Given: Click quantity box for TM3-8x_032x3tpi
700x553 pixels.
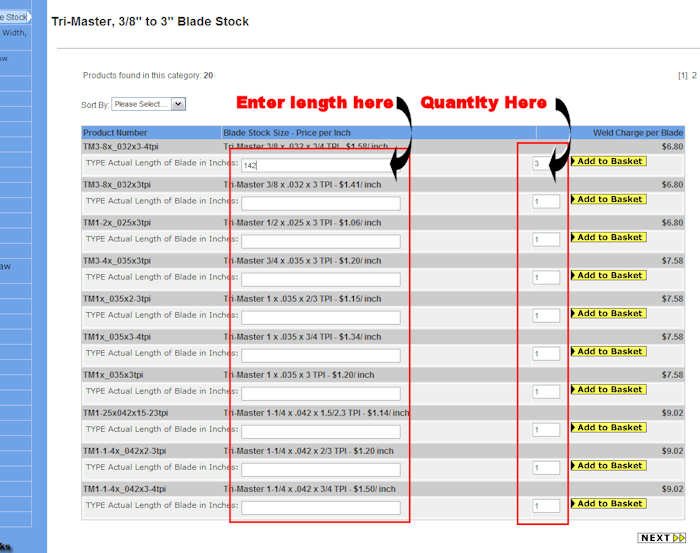Looking at the screenshot, I should 546,201.
